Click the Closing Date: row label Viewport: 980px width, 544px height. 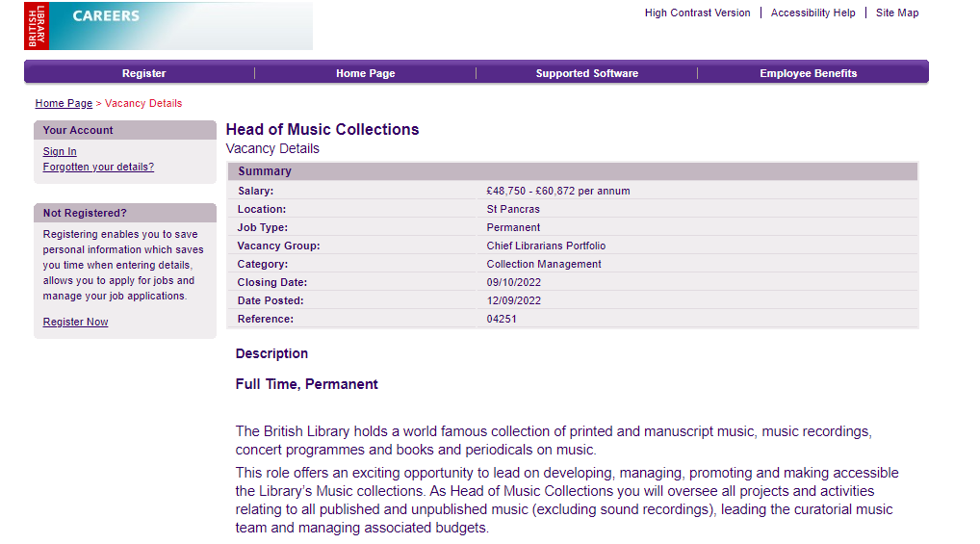(x=271, y=282)
